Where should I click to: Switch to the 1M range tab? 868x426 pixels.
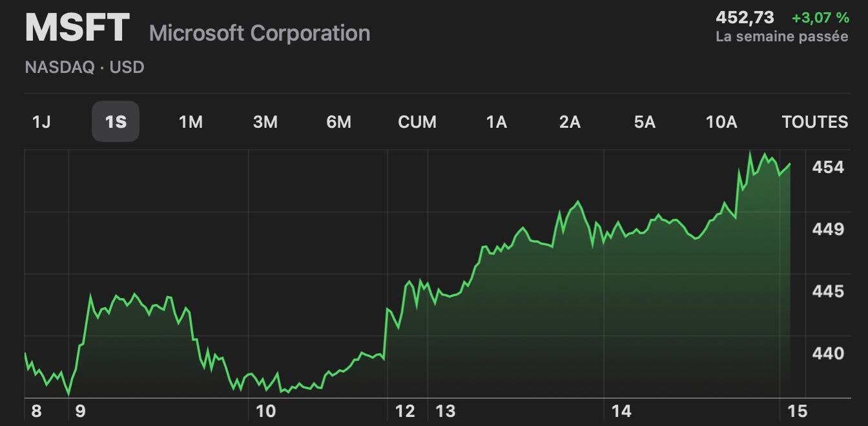[191, 122]
